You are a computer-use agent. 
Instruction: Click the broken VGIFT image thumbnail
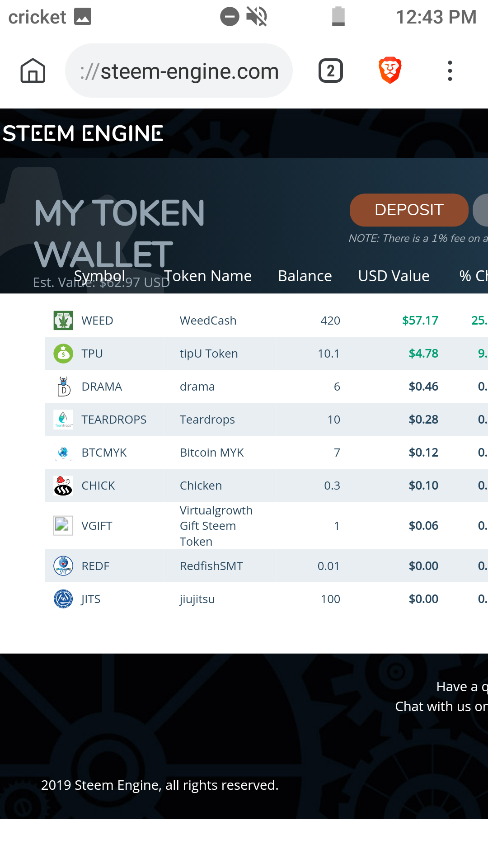tap(63, 526)
